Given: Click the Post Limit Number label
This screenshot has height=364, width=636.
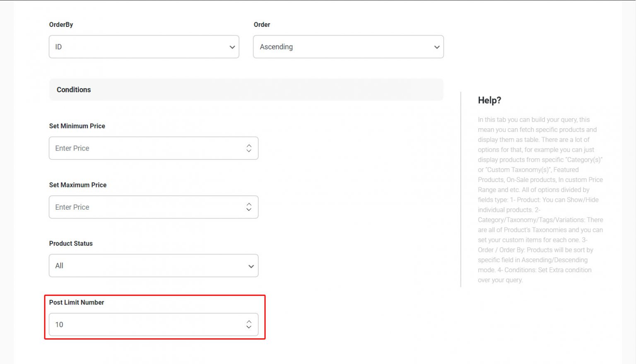Looking at the screenshot, I should [x=76, y=302].
